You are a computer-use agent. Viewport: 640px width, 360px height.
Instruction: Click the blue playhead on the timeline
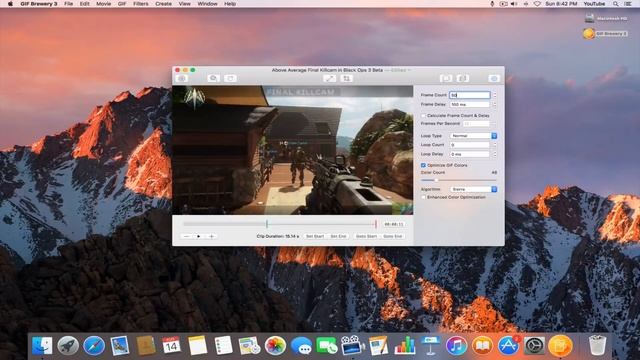click(267, 224)
